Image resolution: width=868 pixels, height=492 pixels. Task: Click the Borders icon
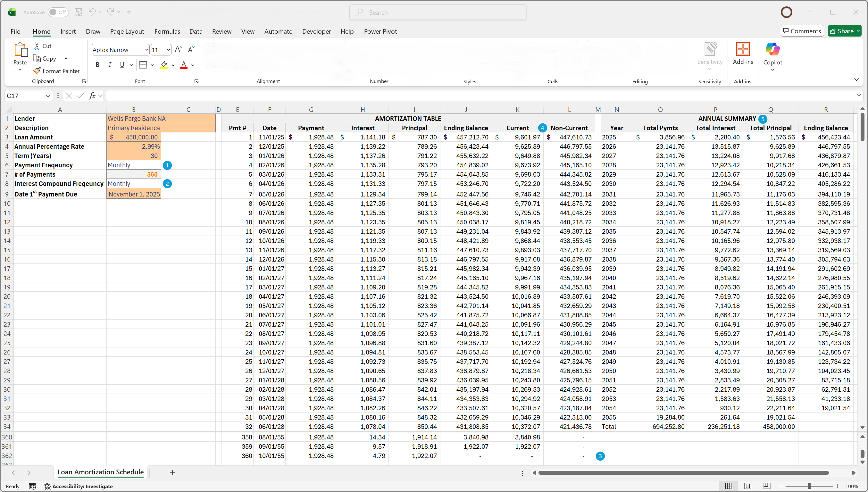point(143,65)
